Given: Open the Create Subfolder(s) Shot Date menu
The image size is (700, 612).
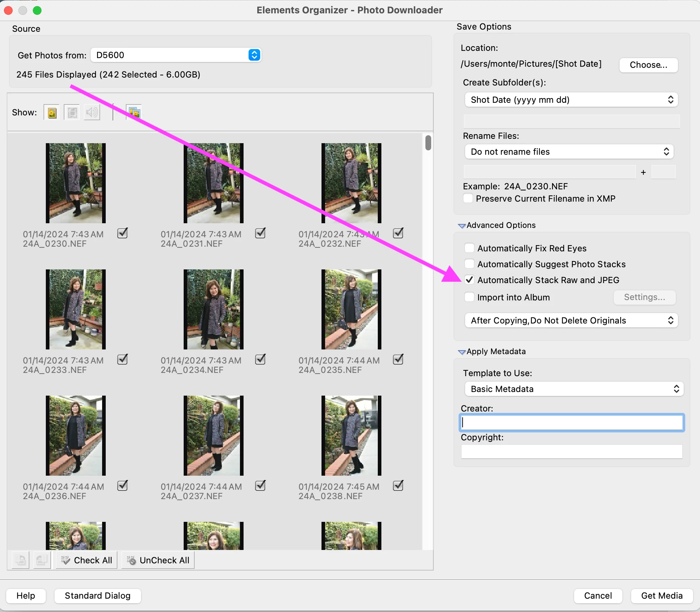Looking at the screenshot, I should point(571,100).
